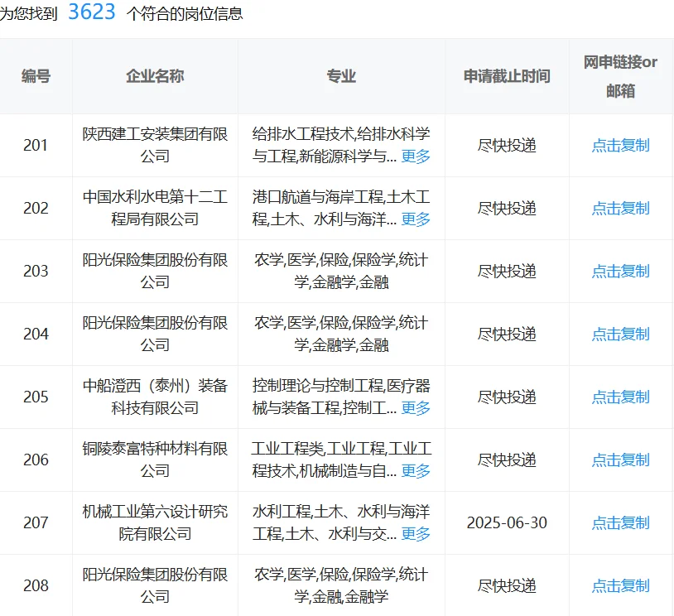Click 尽快投递 deadline in row 202
Image resolution: width=674 pixels, height=616 pixels.
[507, 208]
